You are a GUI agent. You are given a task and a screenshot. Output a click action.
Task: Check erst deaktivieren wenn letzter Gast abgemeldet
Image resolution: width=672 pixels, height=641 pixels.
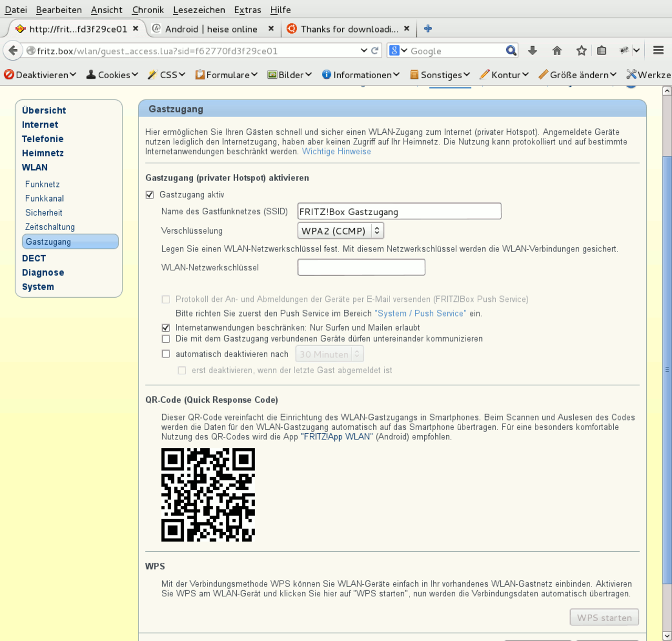tap(182, 370)
